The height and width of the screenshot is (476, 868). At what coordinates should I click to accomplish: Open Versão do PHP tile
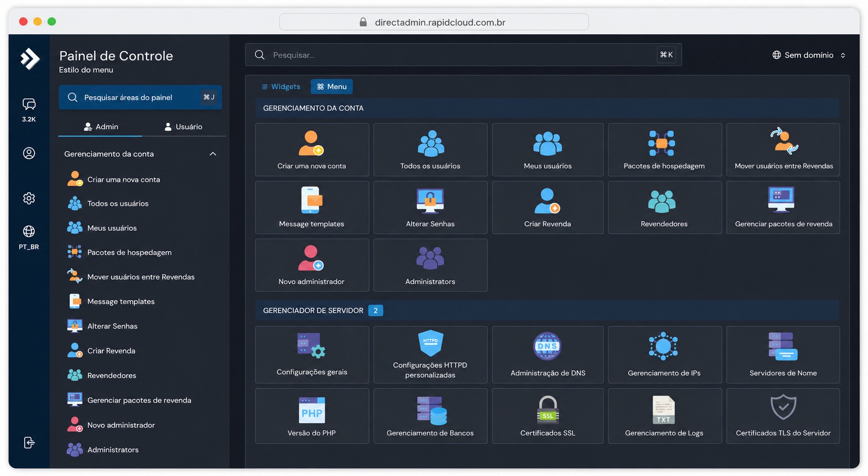point(312,416)
